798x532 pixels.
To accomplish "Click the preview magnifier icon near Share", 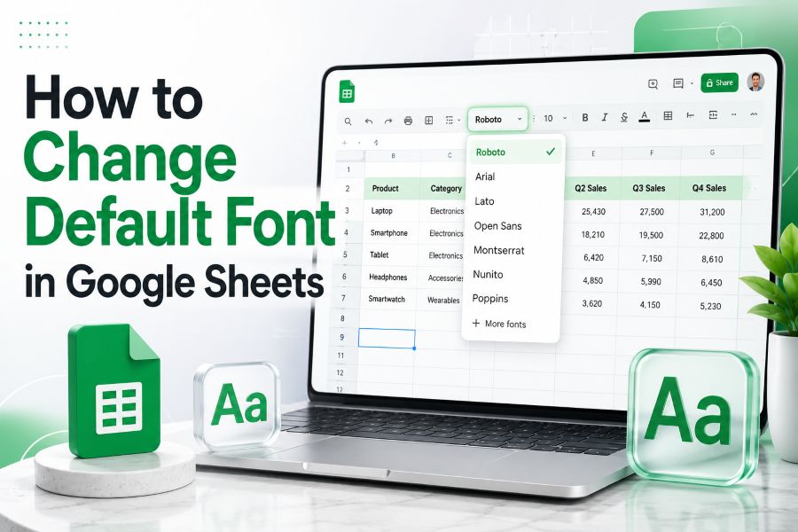I will coord(653,84).
